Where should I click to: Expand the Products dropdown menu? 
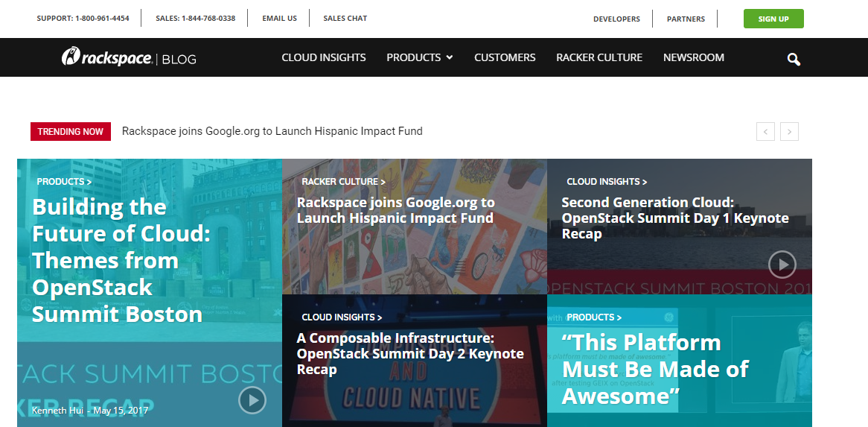coord(420,57)
